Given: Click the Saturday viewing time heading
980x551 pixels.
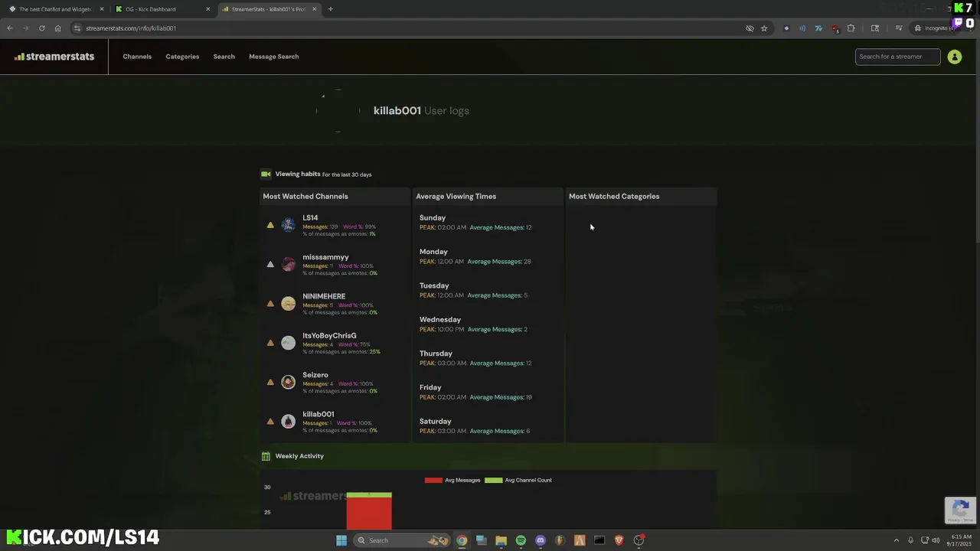Looking at the screenshot, I should point(436,422).
